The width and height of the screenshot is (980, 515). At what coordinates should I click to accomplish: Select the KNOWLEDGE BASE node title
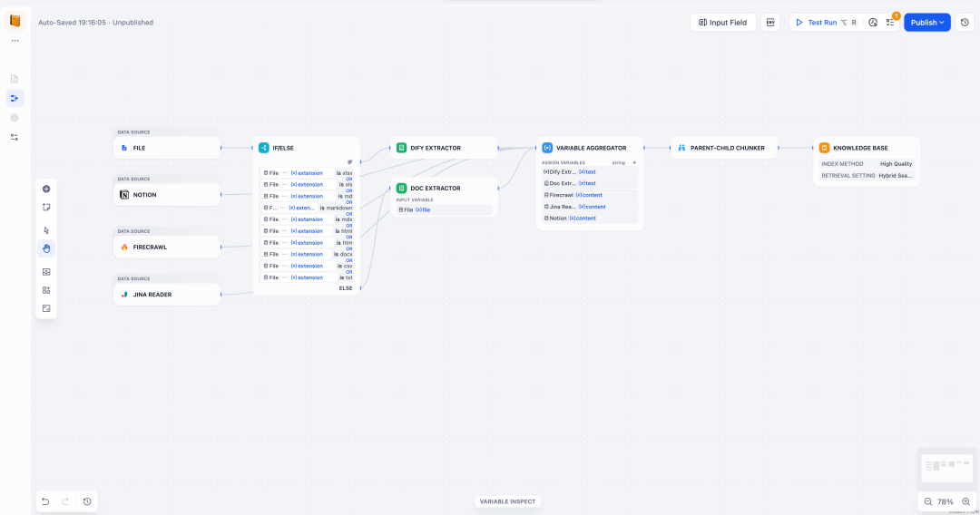pyautogui.click(x=860, y=148)
